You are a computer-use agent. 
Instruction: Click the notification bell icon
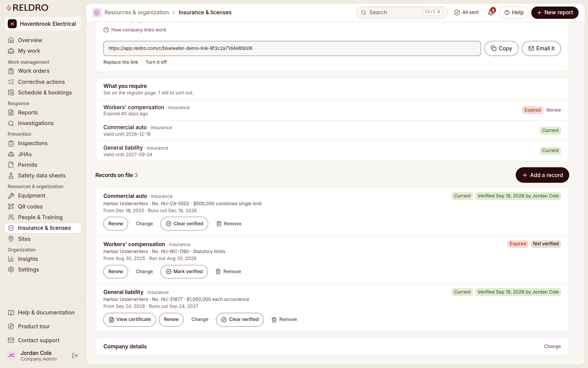[491, 12]
